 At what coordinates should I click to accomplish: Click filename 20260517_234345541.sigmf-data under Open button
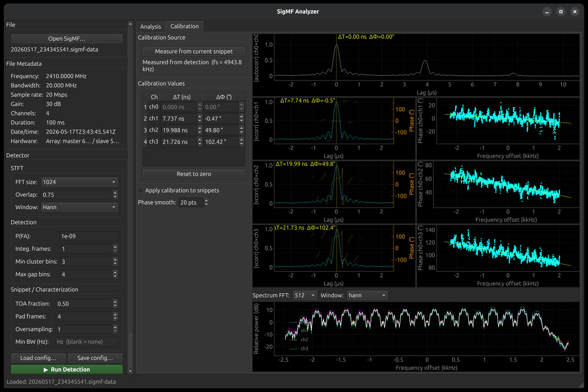click(x=55, y=49)
